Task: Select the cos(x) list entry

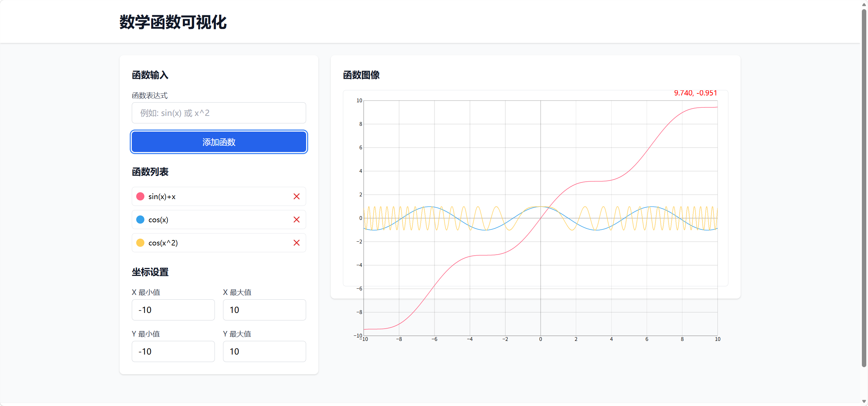Action: tap(211, 220)
